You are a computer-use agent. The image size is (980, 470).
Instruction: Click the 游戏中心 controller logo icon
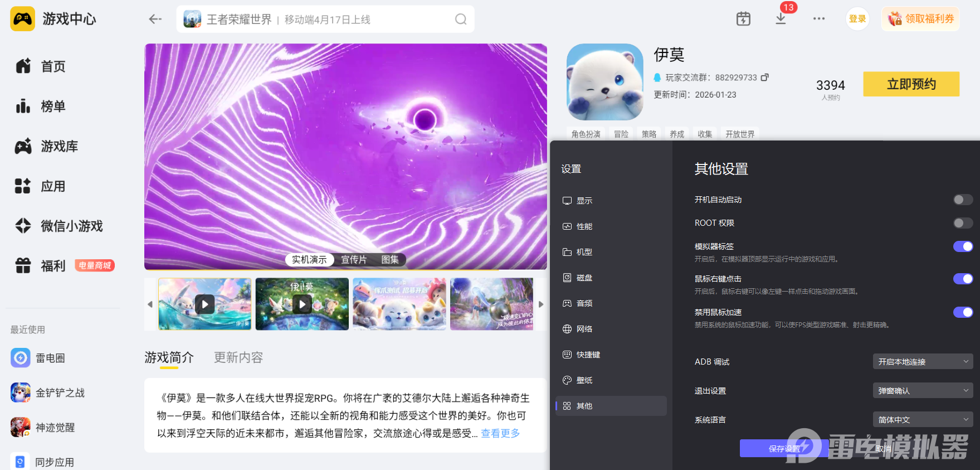click(23, 19)
